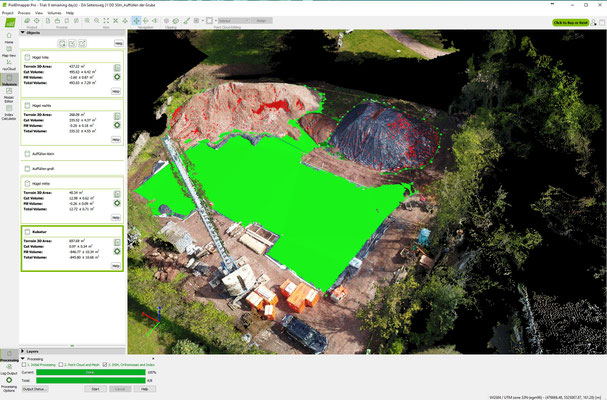Image resolution: width=607 pixels, height=400 pixels.
Task: Click the second Clipping group icon
Action: point(176,21)
